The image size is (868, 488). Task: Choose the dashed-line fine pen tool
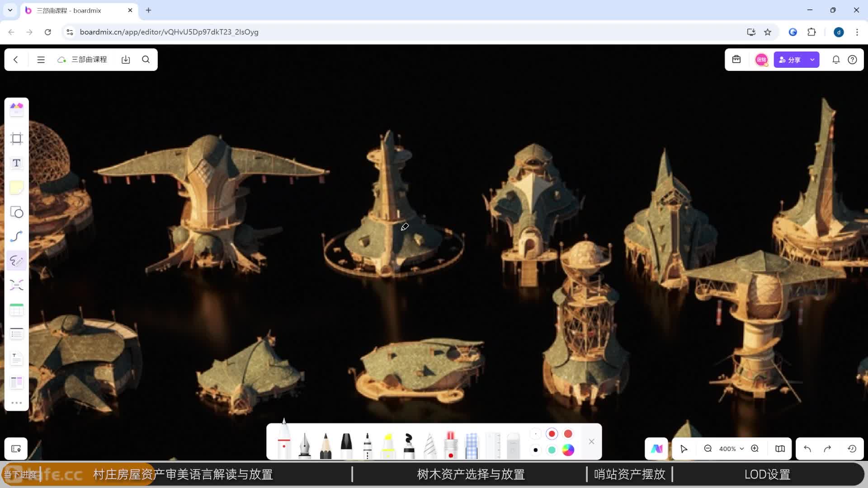pos(367,446)
